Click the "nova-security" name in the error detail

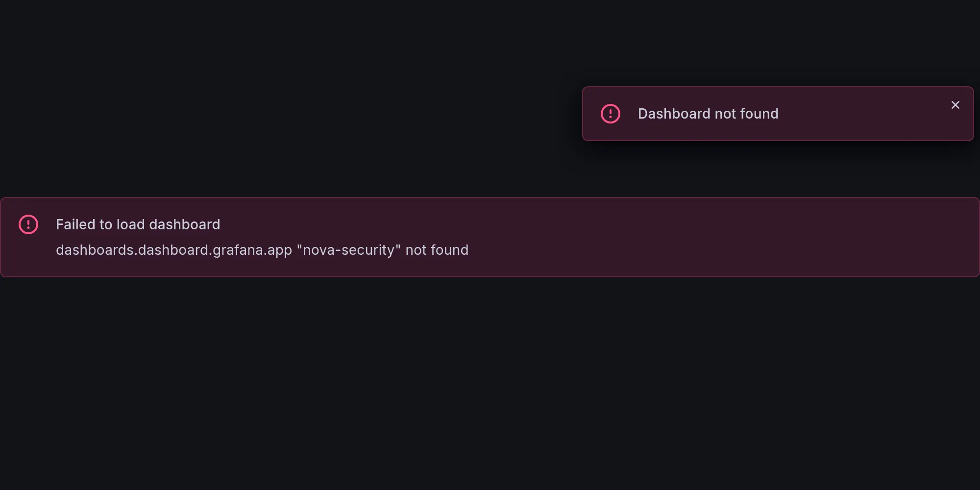[348, 250]
